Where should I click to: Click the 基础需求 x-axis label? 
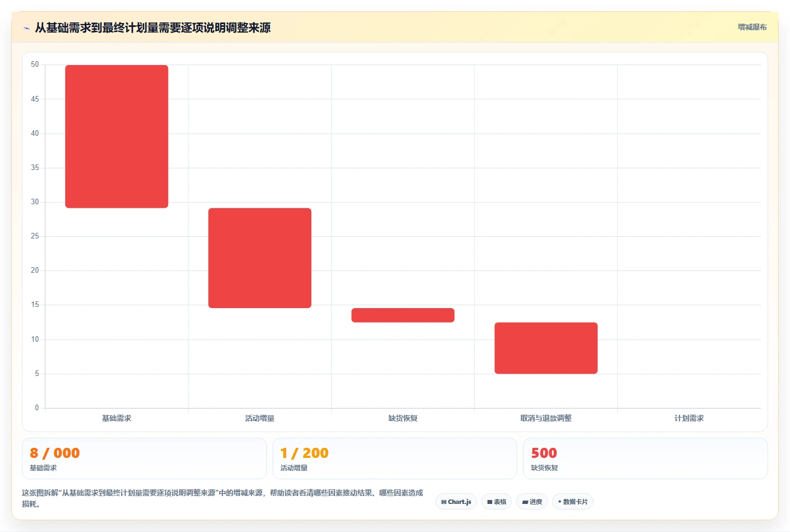[117, 418]
